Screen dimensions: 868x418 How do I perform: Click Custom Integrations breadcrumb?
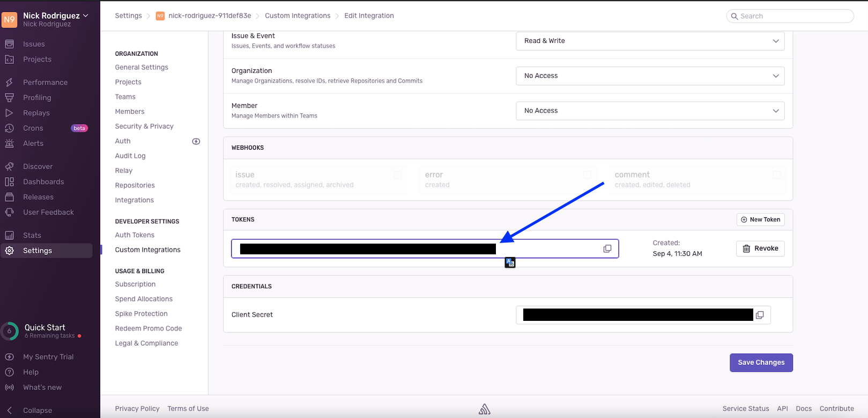(298, 16)
